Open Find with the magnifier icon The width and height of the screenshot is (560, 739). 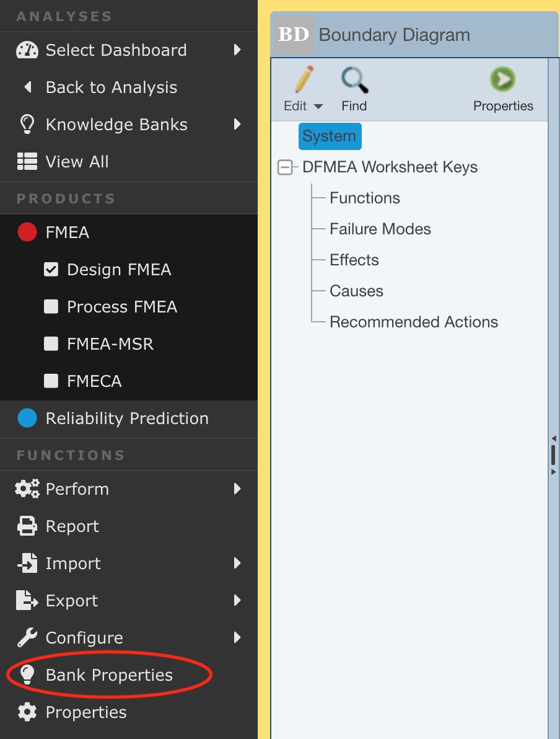pos(354,80)
